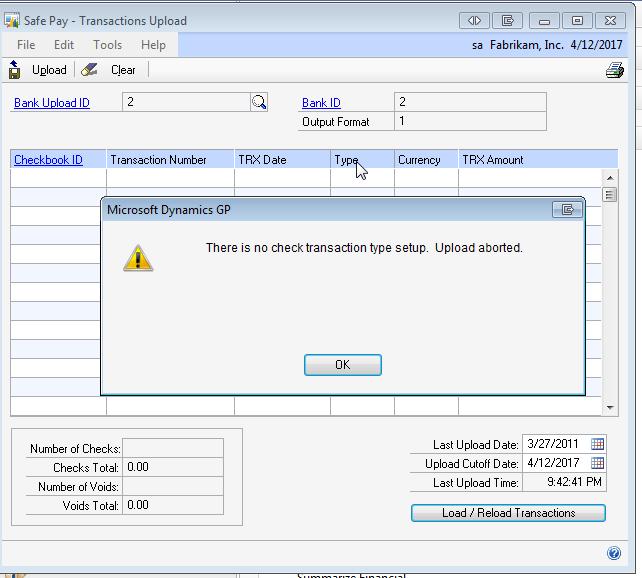642x578 pixels.
Task: Click the Upload toolbar icon
Action: point(15,70)
